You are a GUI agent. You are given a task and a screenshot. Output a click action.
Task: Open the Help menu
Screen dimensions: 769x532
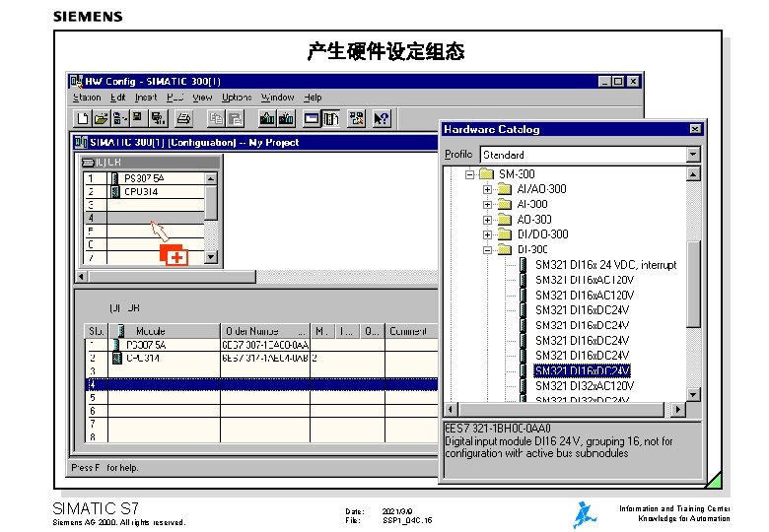point(313,98)
